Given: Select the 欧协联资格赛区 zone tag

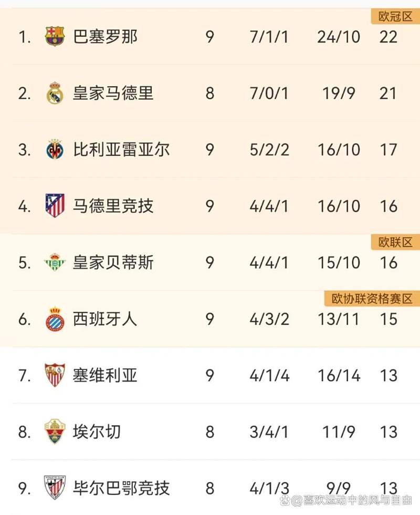Looking at the screenshot, I should (x=372, y=299).
